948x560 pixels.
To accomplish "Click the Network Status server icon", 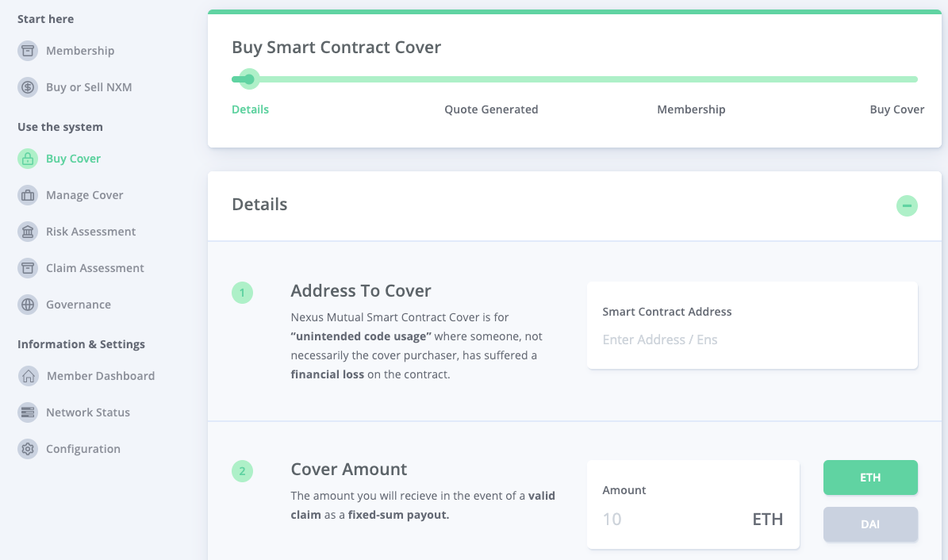I will tap(28, 412).
